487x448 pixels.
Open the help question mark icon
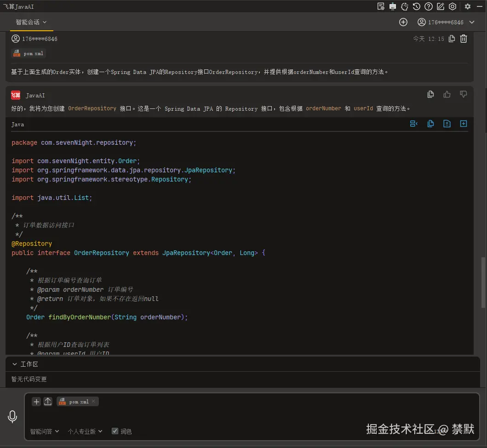tap(429, 6)
